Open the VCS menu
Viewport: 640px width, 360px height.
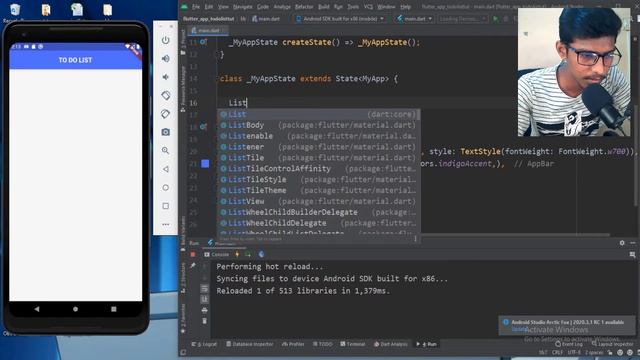point(368,7)
